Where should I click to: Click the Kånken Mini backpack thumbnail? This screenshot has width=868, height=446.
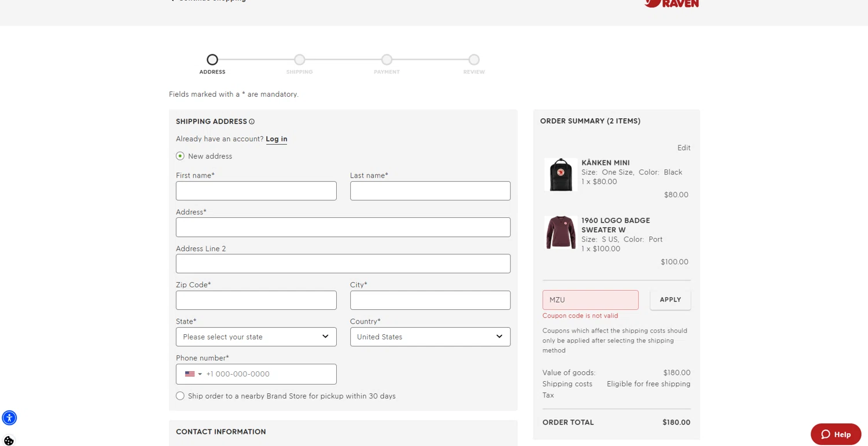(561, 174)
